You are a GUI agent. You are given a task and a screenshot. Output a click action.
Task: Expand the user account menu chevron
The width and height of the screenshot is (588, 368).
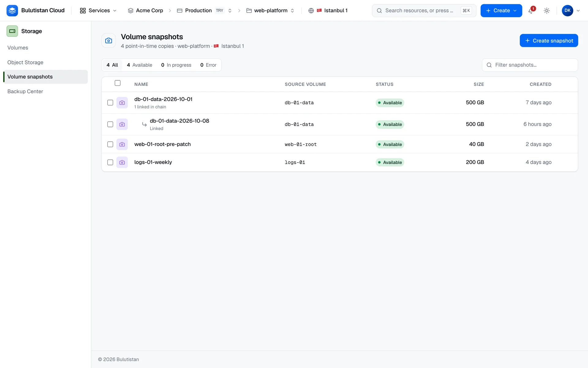click(x=578, y=11)
